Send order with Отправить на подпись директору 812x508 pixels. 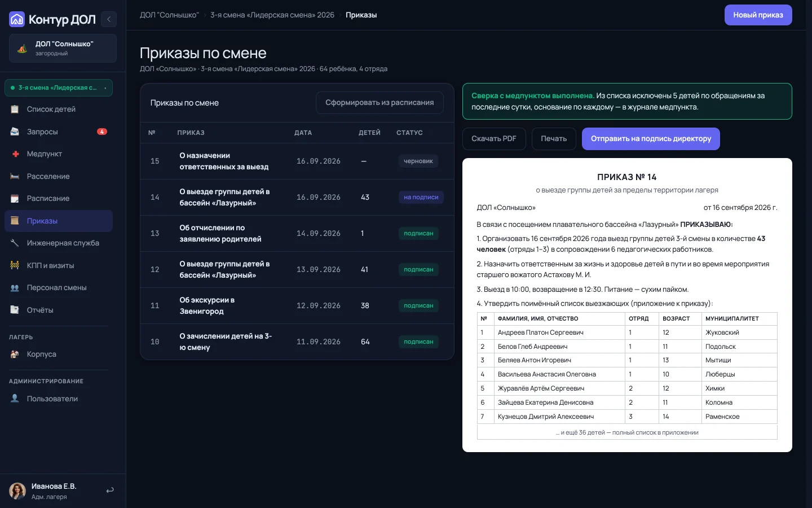[651, 139]
